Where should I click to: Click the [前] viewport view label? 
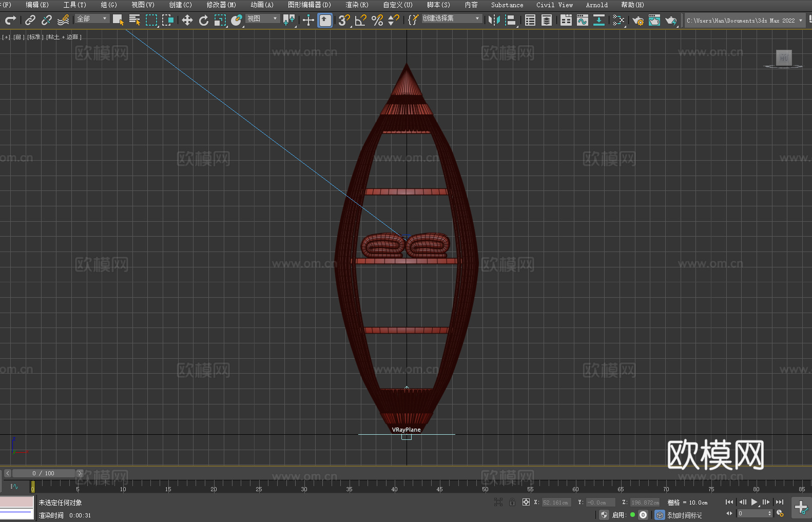pyautogui.click(x=18, y=37)
